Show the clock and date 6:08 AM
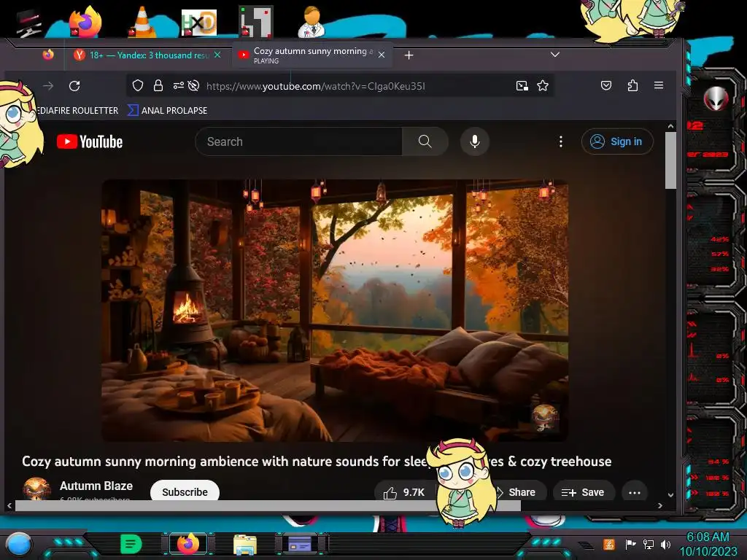This screenshot has width=747, height=560. 708,544
